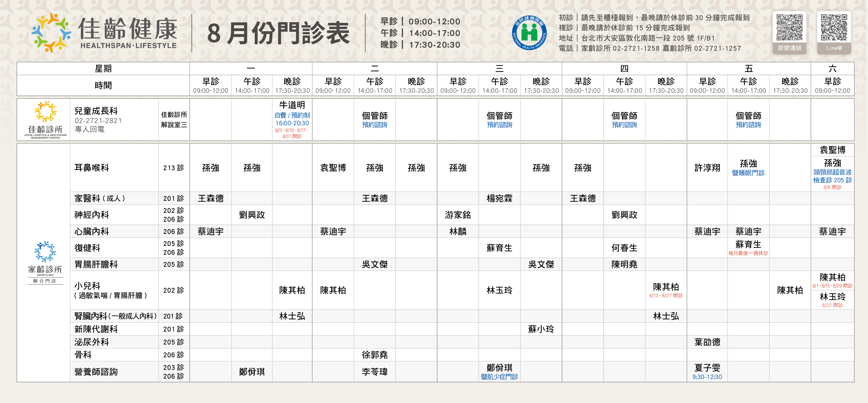Click the Wednesday 三 column header
This screenshot has width=868, height=403.
(499, 69)
